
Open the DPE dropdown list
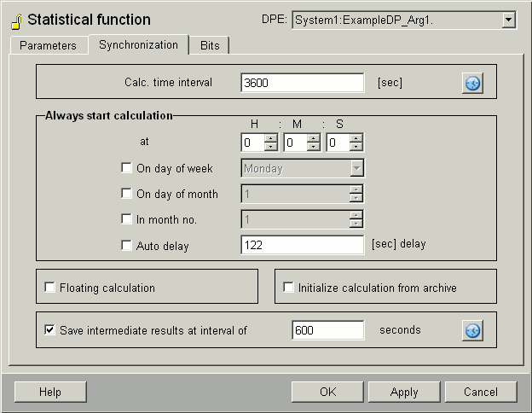coord(509,20)
